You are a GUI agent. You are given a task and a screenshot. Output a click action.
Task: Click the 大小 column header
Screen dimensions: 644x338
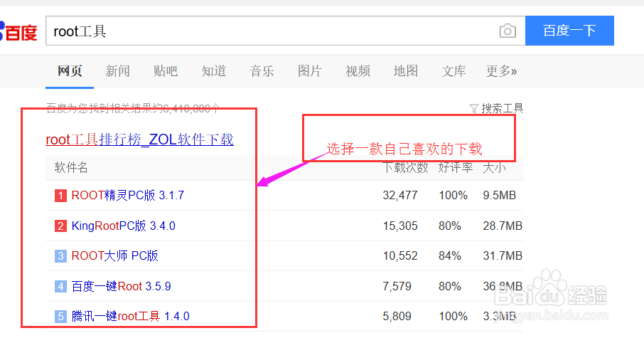click(x=495, y=168)
